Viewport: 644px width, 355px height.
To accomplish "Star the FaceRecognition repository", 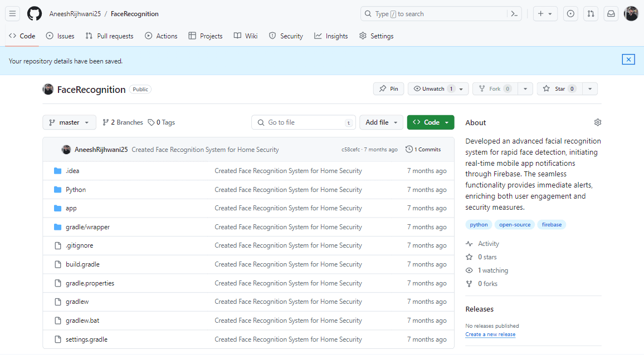I will pyautogui.click(x=559, y=88).
